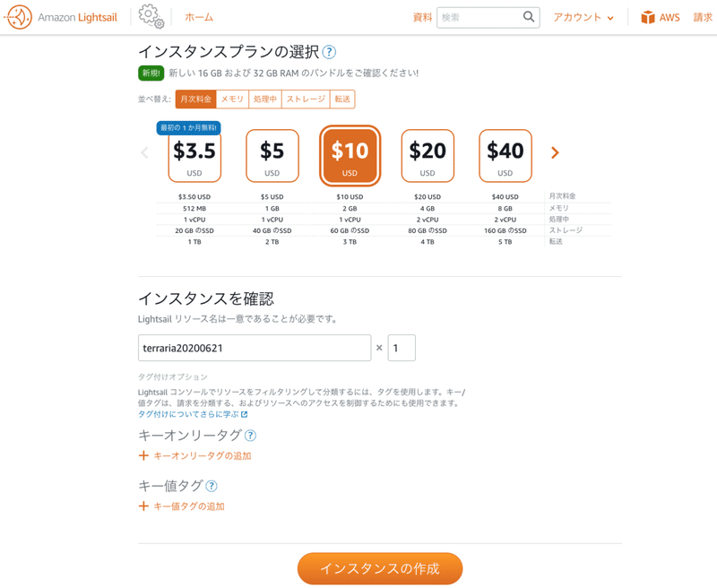Expand the アカウント dropdown menu

click(583, 17)
